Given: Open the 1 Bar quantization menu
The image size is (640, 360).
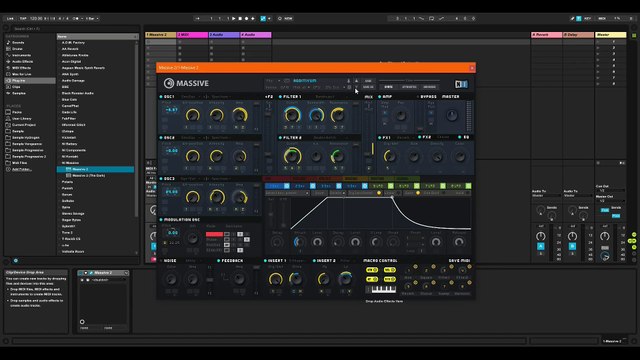Looking at the screenshot, I should [x=92, y=18].
